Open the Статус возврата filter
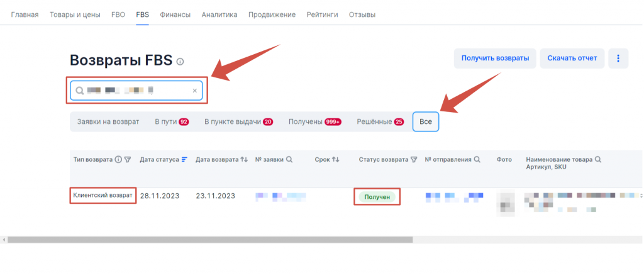Viewport: 644px width, 275px height. [414, 160]
